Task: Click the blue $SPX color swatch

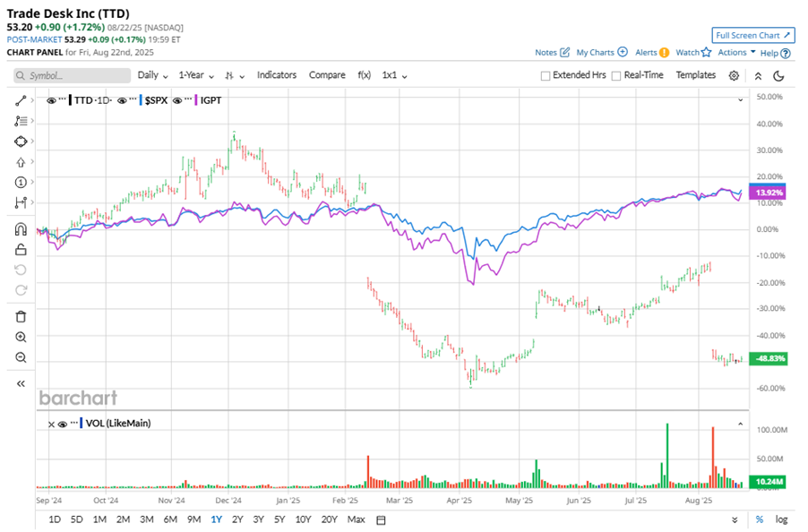Action: click(141, 100)
